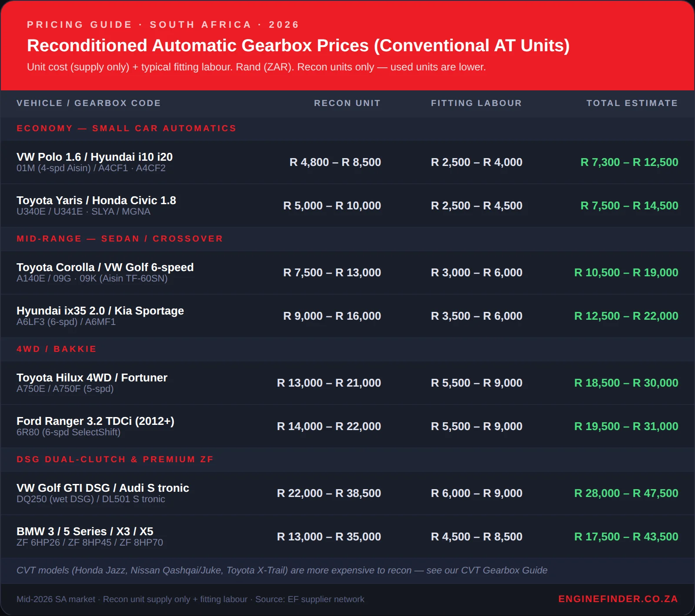The width and height of the screenshot is (695, 616).
Task: Click recon price 'R 13,000 – R 35,000'
Action: (x=329, y=537)
